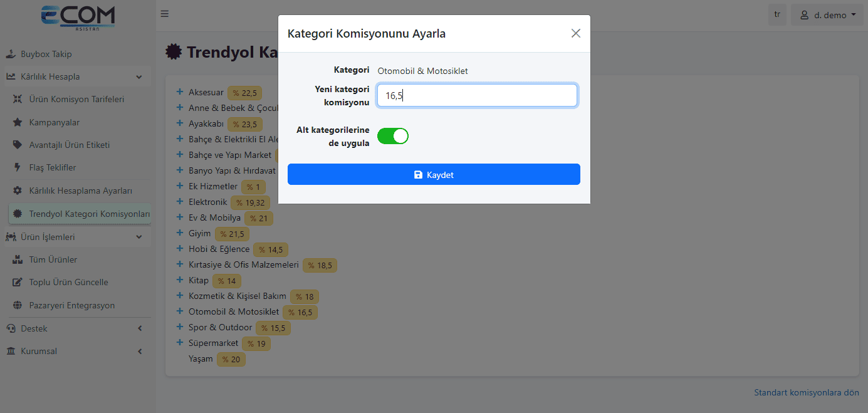868x413 pixels.
Task: Save the commission with the Kaydet button
Action: [434, 175]
